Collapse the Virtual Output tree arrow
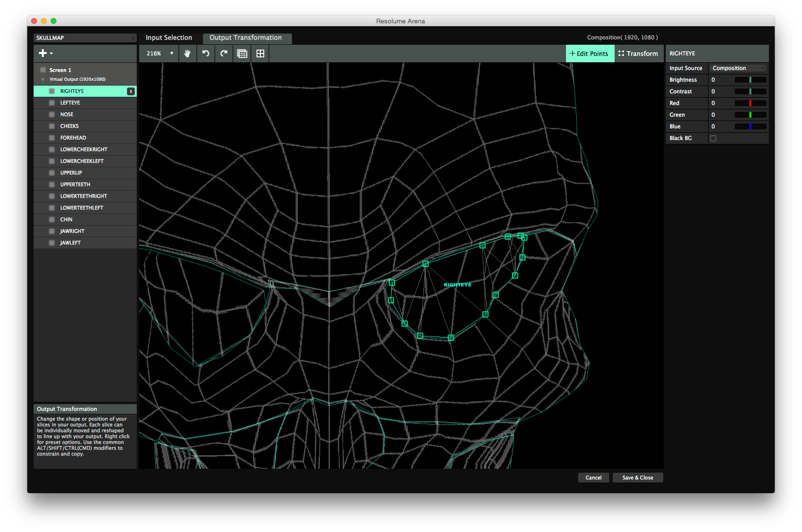The width and height of the screenshot is (802, 532). click(43, 79)
